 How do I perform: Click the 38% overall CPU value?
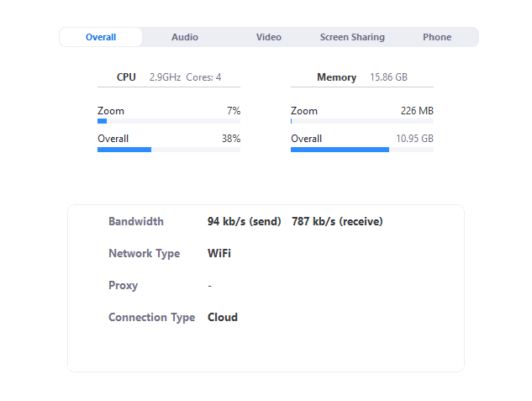tap(231, 139)
